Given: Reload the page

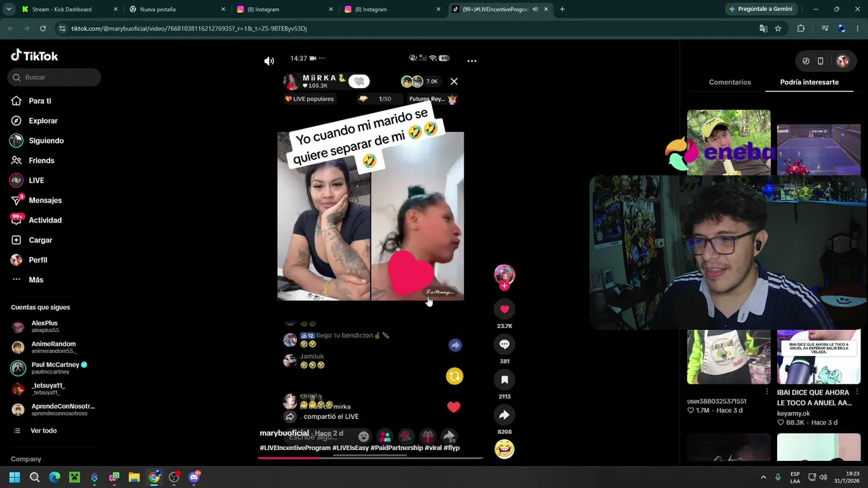Looking at the screenshot, I should click(x=43, y=28).
